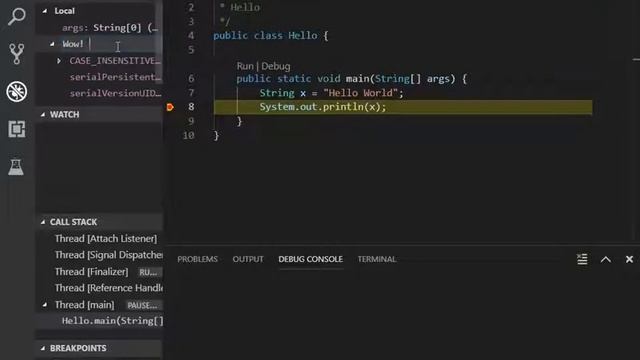Click the highlighted System.out.println(x) line
Image resolution: width=640 pixels, height=360 pixels.
(x=403, y=107)
